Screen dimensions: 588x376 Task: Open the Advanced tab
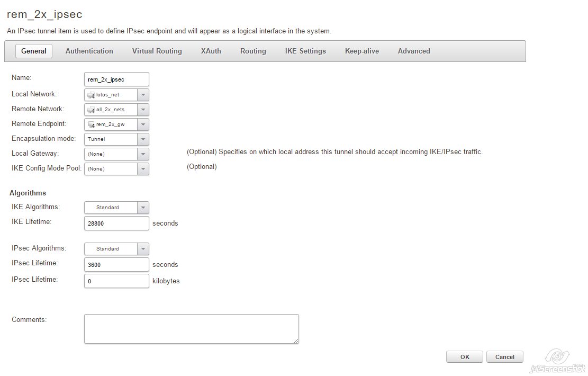click(414, 51)
